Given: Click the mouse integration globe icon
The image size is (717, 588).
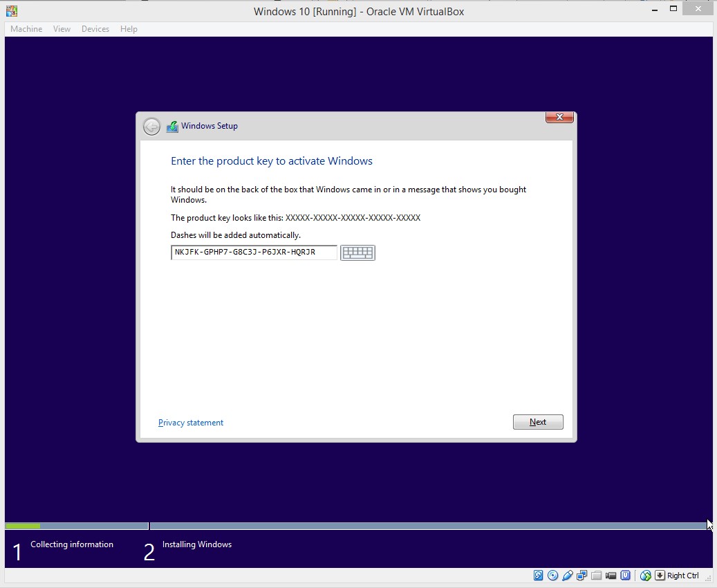Looking at the screenshot, I should coord(645,575).
